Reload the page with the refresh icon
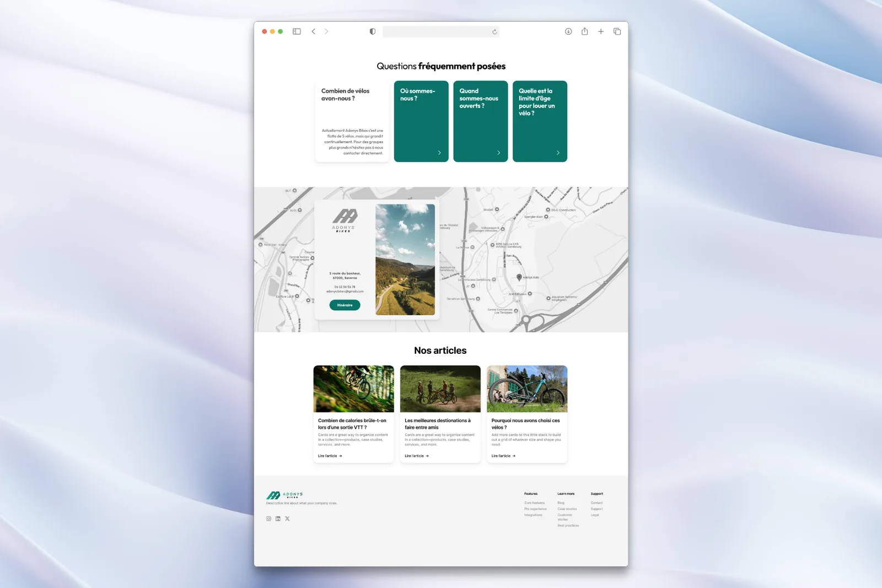Screen dimensions: 882x588 pos(494,32)
